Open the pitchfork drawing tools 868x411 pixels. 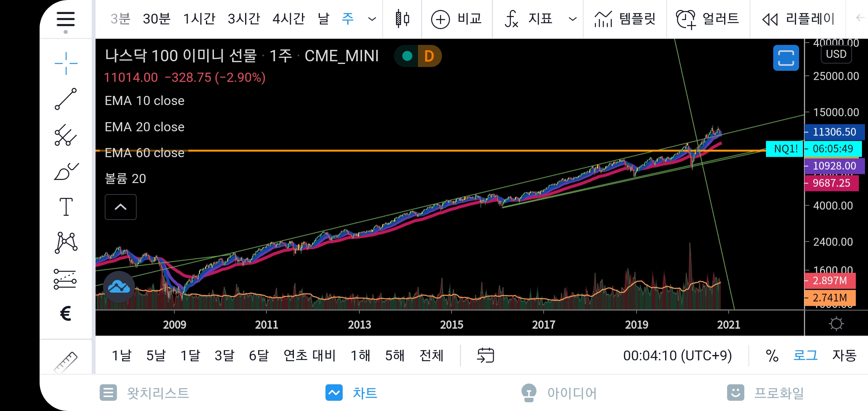click(x=66, y=135)
